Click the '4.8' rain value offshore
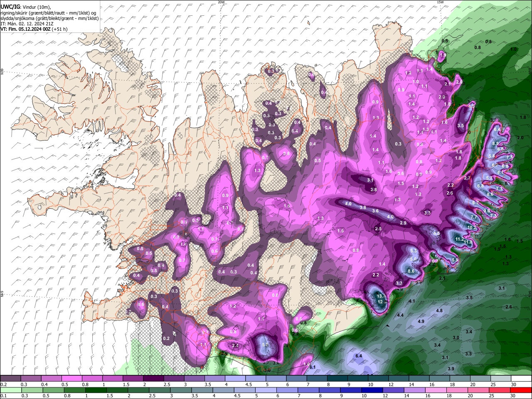 point(439,310)
